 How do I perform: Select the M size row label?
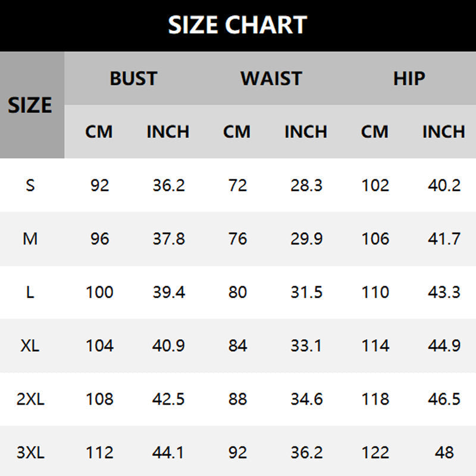coord(30,239)
